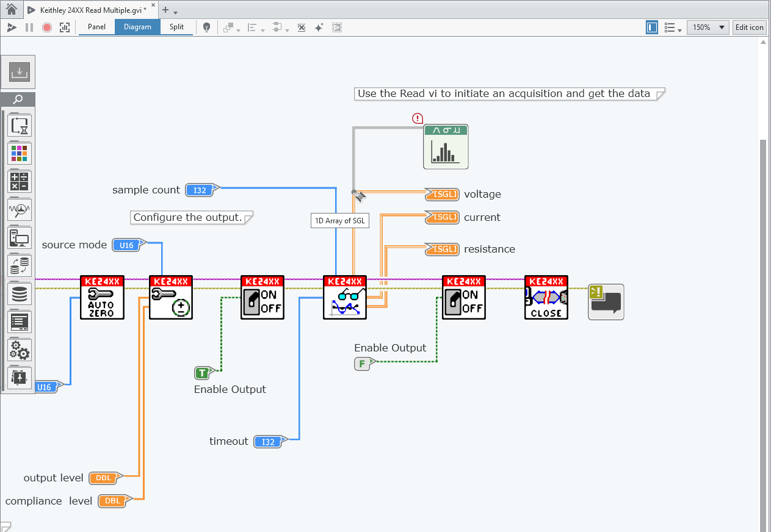Open the Program Flow palette category
Image resolution: width=771 pixels, height=532 pixels.
coord(20,126)
